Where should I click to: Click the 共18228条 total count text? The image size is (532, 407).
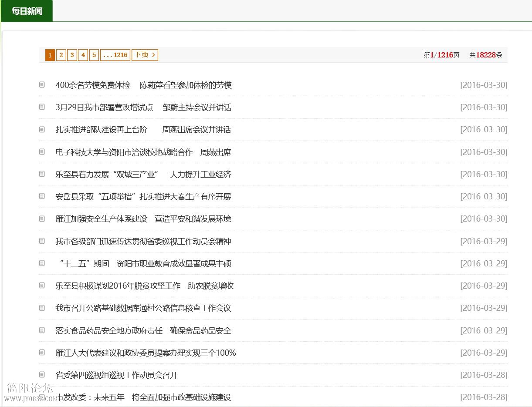486,55
